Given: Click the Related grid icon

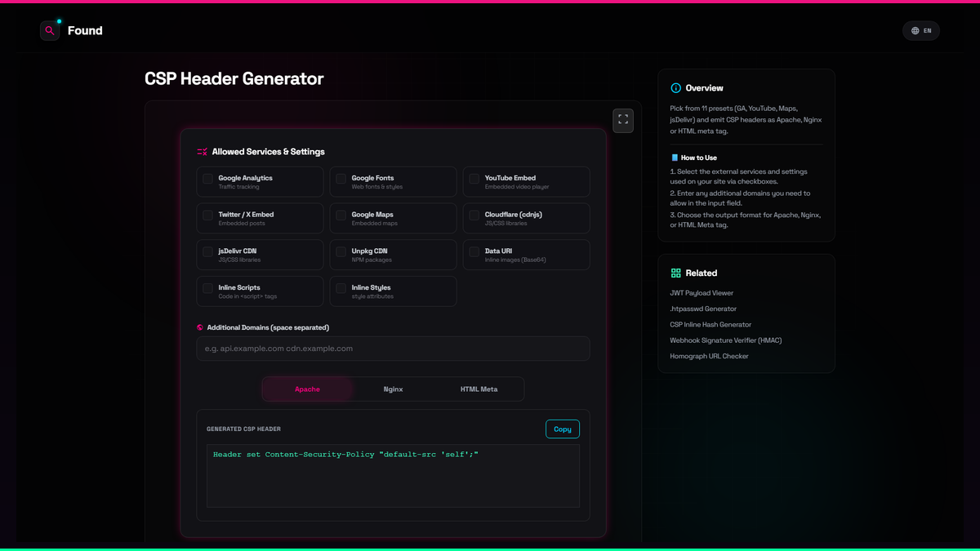Looking at the screenshot, I should pyautogui.click(x=675, y=273).
